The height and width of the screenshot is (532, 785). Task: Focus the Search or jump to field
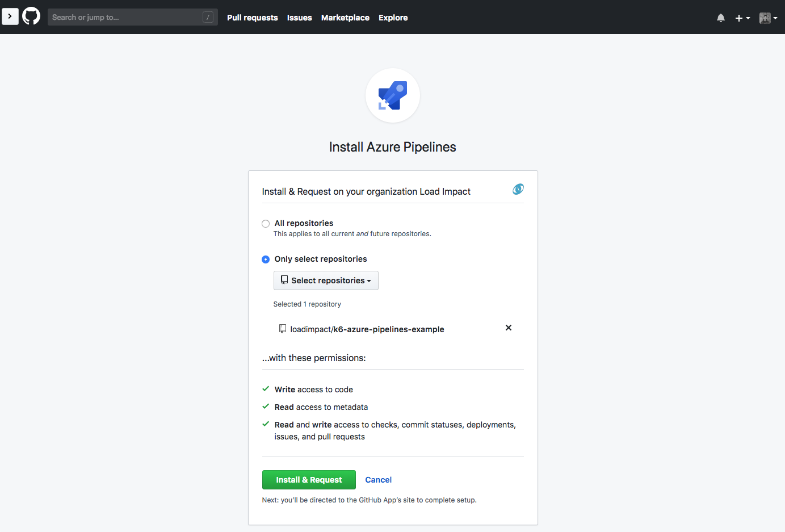point(125,17)
